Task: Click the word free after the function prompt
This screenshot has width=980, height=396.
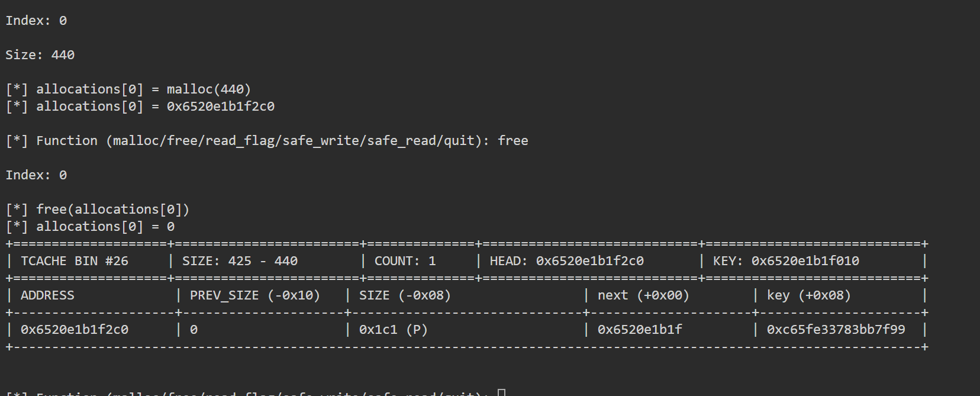Action: [513, 141]
